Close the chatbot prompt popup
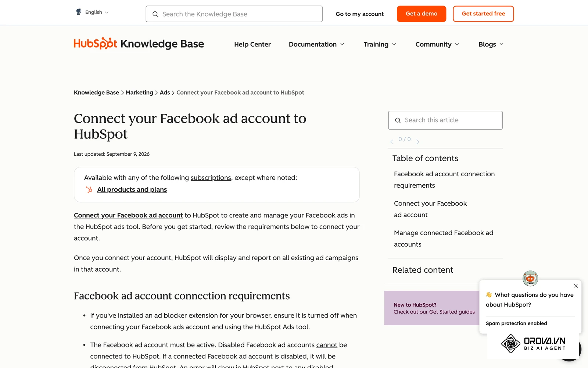Viewport: 588px width, 368px height. 576,286
